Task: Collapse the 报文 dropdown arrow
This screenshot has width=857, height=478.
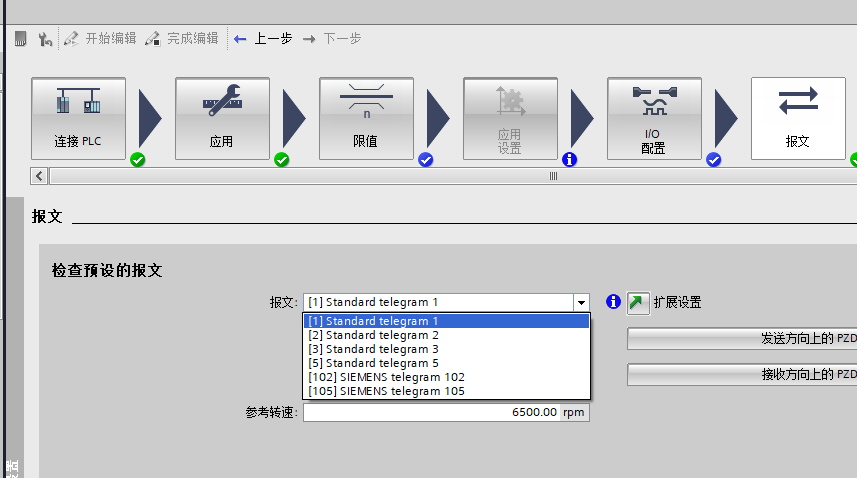Action: (580, 303)
